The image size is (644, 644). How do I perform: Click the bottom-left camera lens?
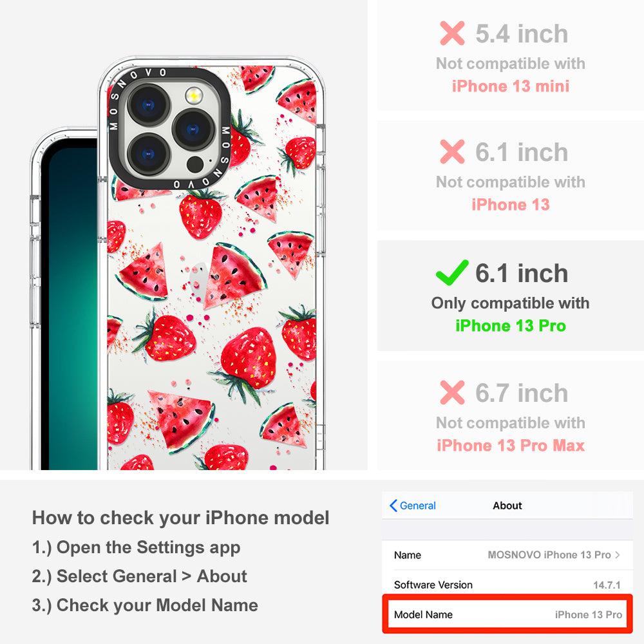149,155
